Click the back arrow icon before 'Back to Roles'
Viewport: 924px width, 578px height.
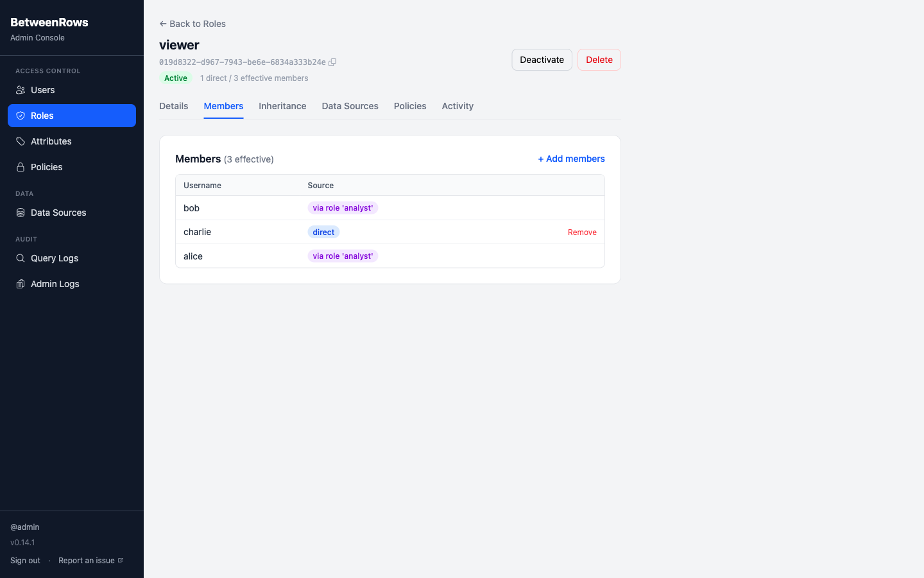tap(162, 23)
